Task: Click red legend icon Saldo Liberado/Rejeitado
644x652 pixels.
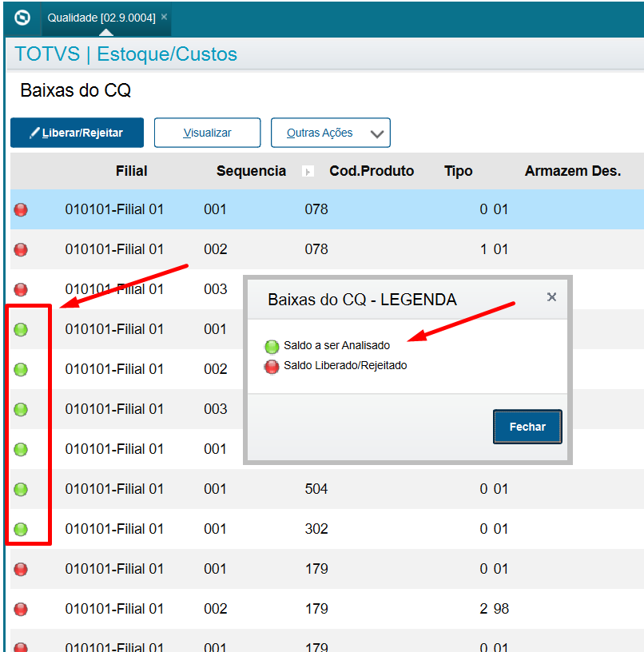Action: pos(272,366)
